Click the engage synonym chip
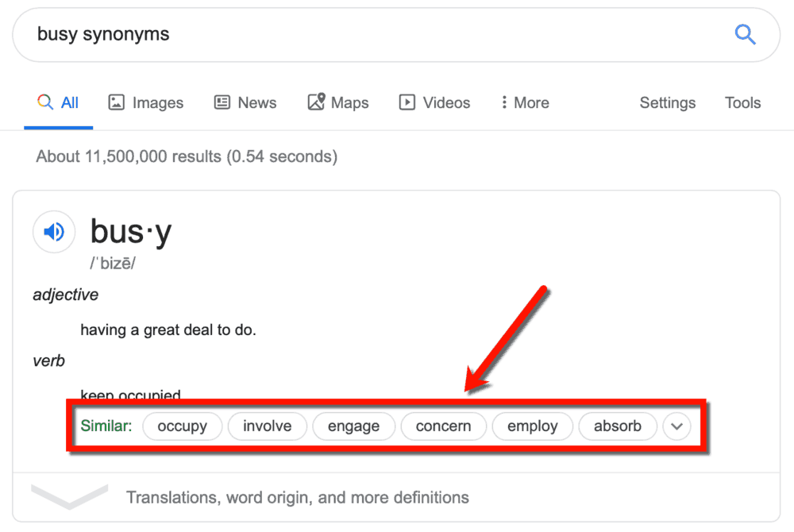The width and height of the screenshot is (794, 532). point(353,426)
